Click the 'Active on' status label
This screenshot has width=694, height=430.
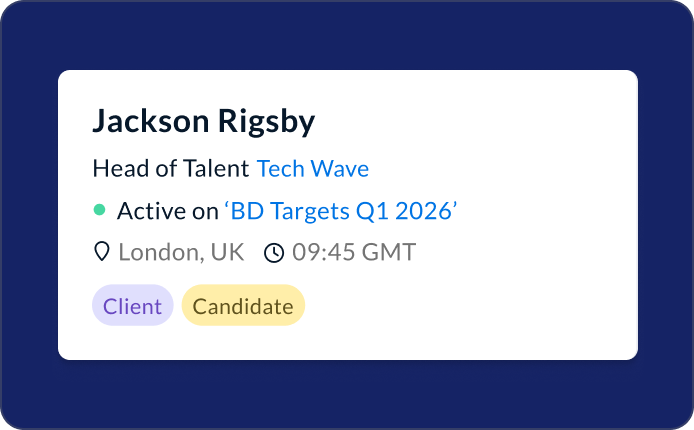click(167, 210)
